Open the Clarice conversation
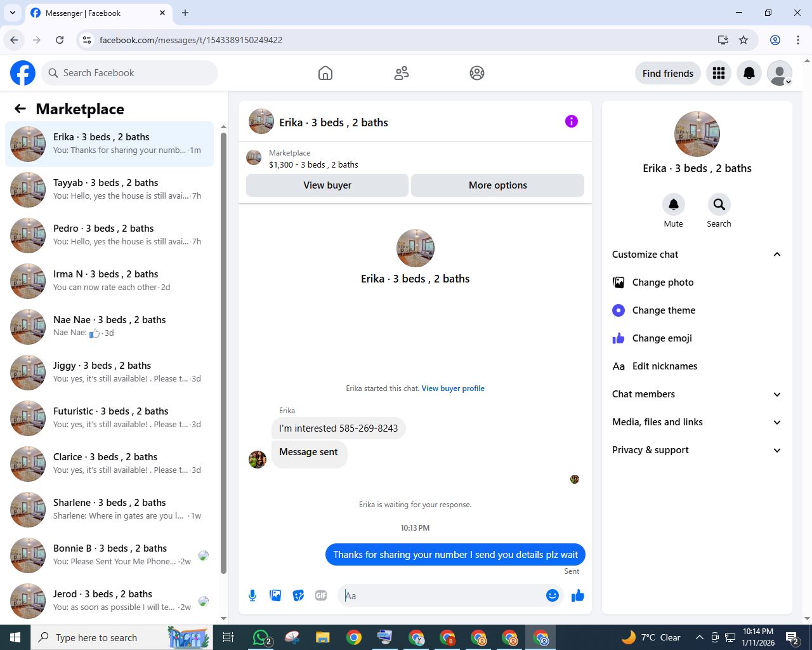Screen dimensions: 812x650 [109, 464]
